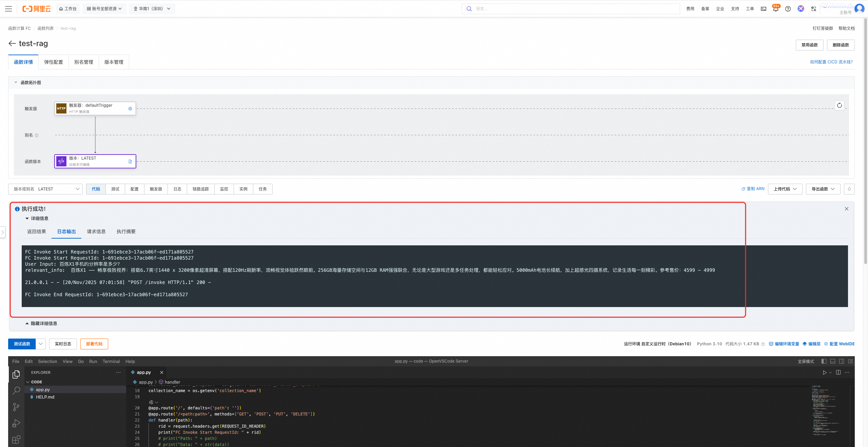Toggle the primary sidebar layout icon
Viewport: 868px width, 447px height.
[x=824, y=361]
